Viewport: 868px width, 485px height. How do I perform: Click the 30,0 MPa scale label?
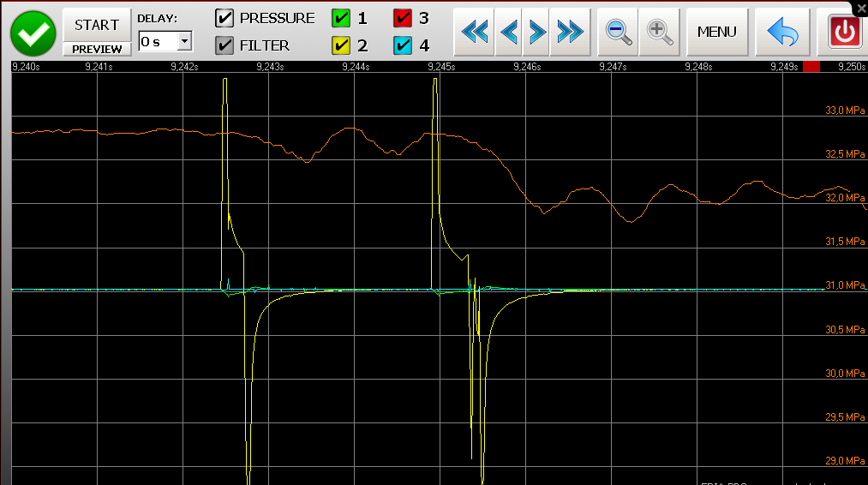pos(845,373)
